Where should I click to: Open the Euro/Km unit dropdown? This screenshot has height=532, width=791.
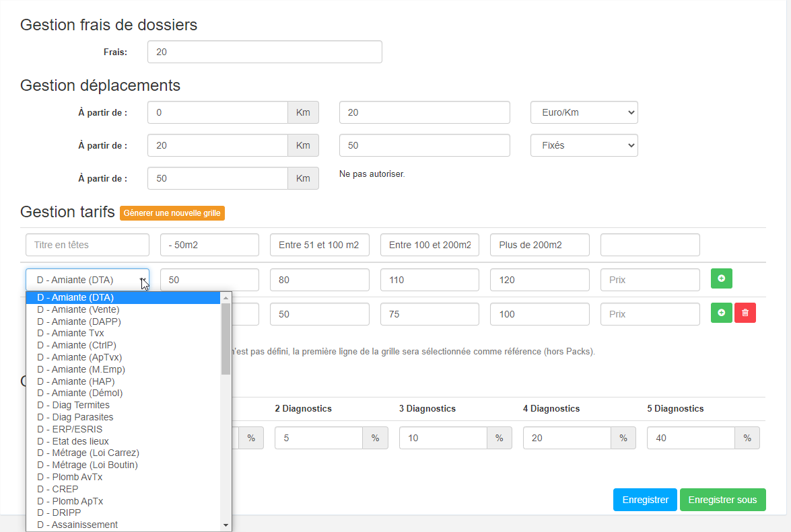584,112
